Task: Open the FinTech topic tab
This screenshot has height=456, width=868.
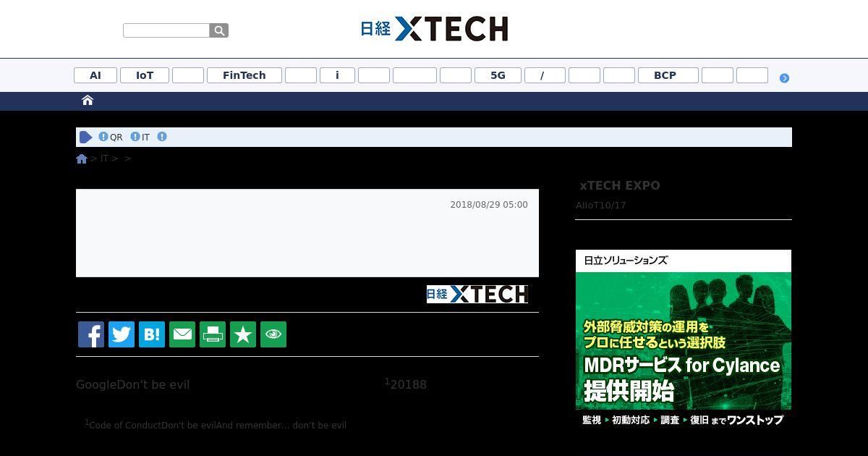Action: coord(244,75)
